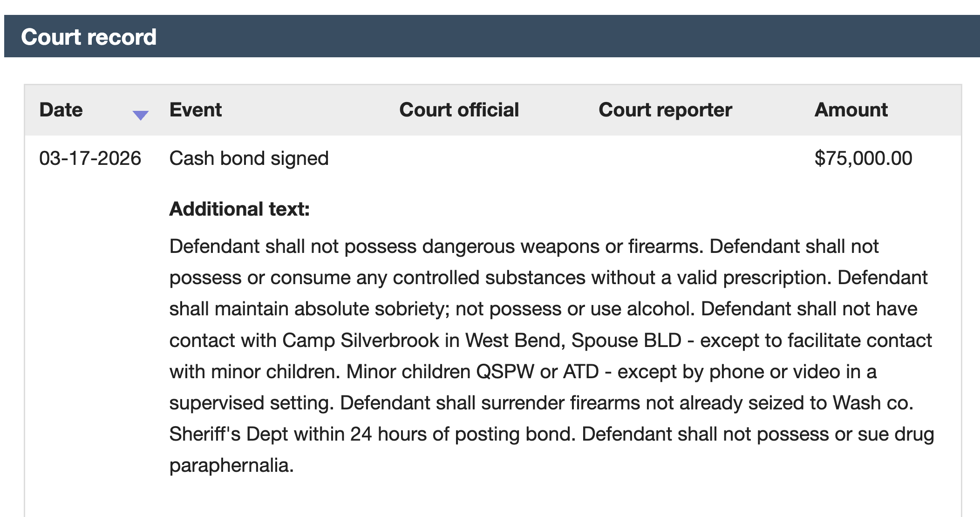Click the Amount column header
980x517 pixels.
[x=851, y=110]
